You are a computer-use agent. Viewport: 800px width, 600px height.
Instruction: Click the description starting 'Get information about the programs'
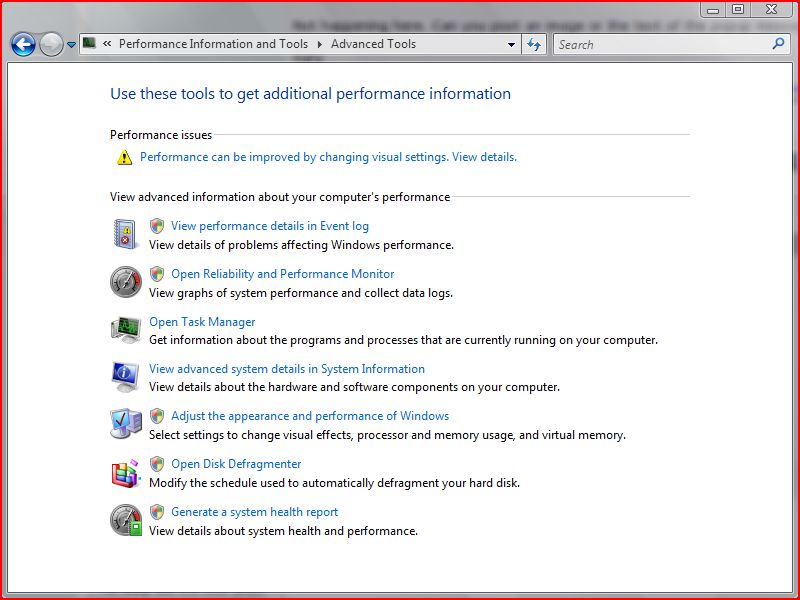coord(404,340)
